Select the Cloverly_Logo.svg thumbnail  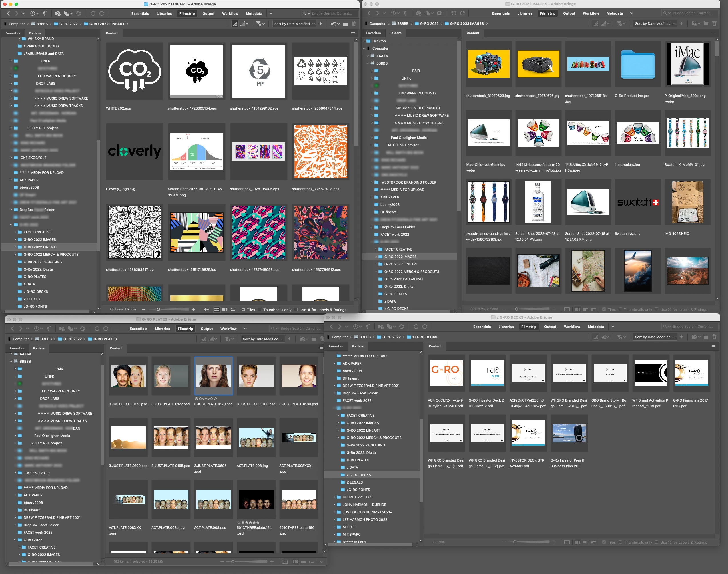click(x=134, y=152)
